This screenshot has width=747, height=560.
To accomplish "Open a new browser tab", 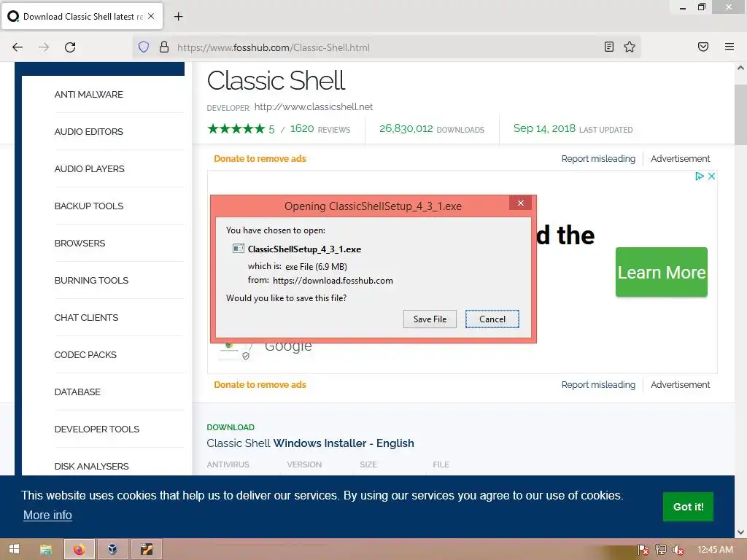I will coord(178,17).
